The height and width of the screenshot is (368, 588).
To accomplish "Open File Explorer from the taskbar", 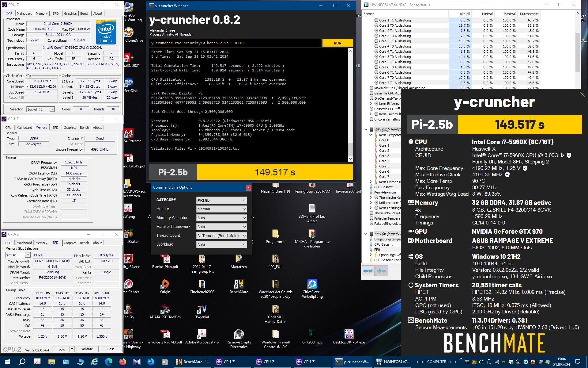I will (51, 362).
